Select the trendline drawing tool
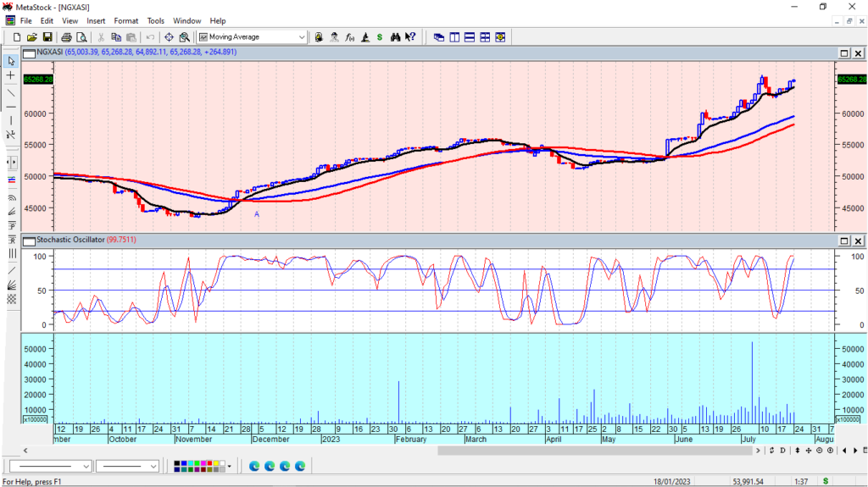The height and width of the screenshot is (487, 868). [11, 92]
